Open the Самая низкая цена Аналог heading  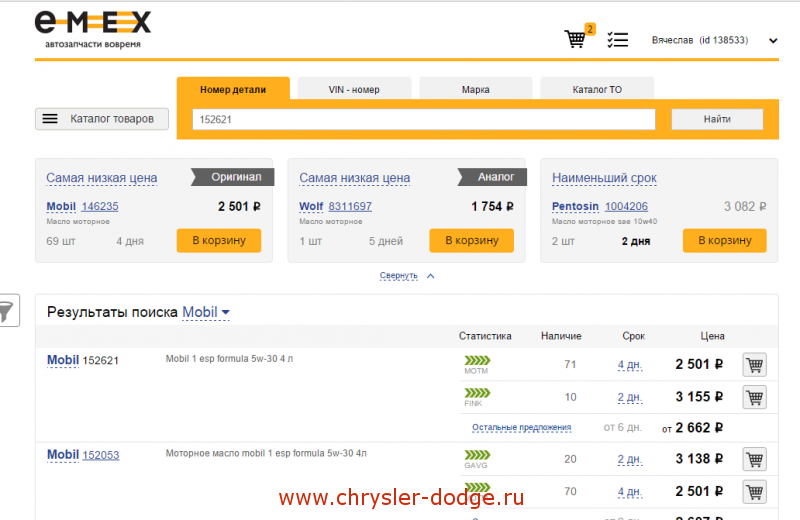coord(355,178)
